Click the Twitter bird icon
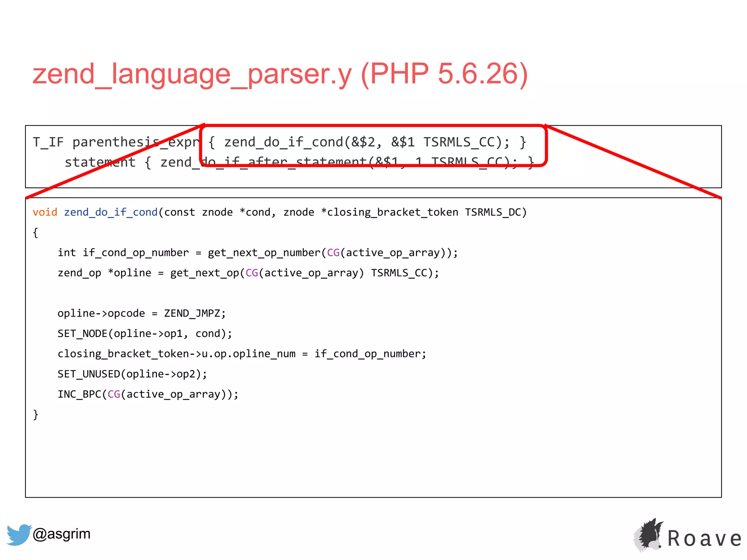Viewport: 747px width, 560px height. [19, 534]
